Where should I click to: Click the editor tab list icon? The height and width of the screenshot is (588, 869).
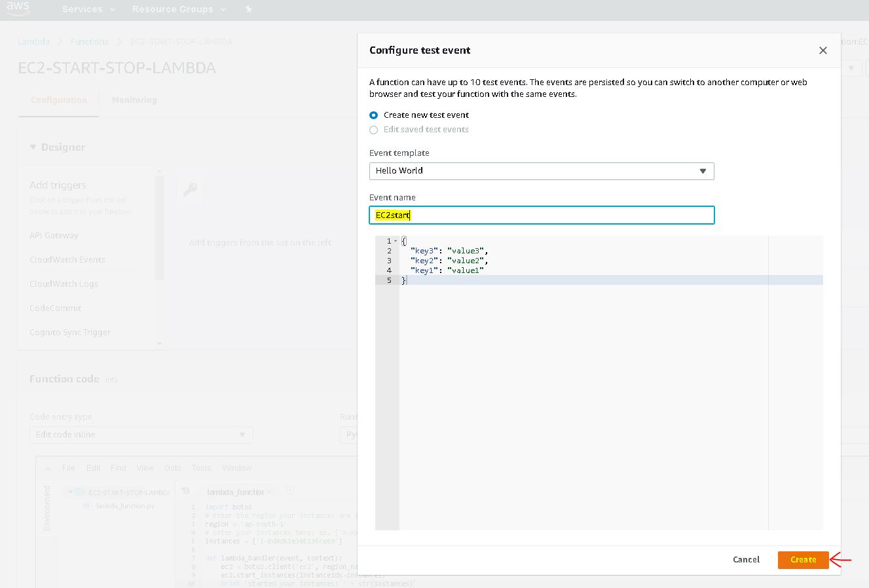185,491
